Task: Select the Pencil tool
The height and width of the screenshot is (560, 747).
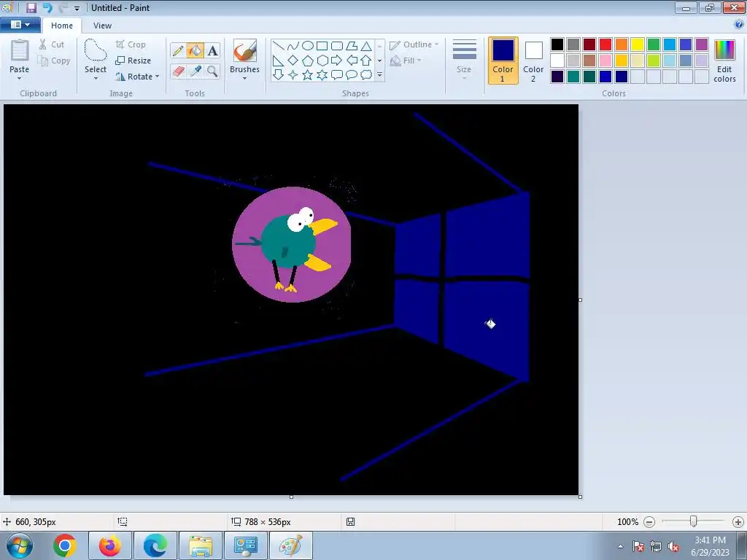Action: (178, 50)
